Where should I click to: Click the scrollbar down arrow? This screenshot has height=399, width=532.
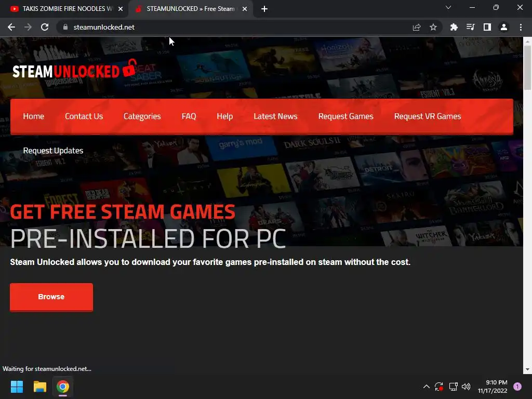(x=527, y=369)
